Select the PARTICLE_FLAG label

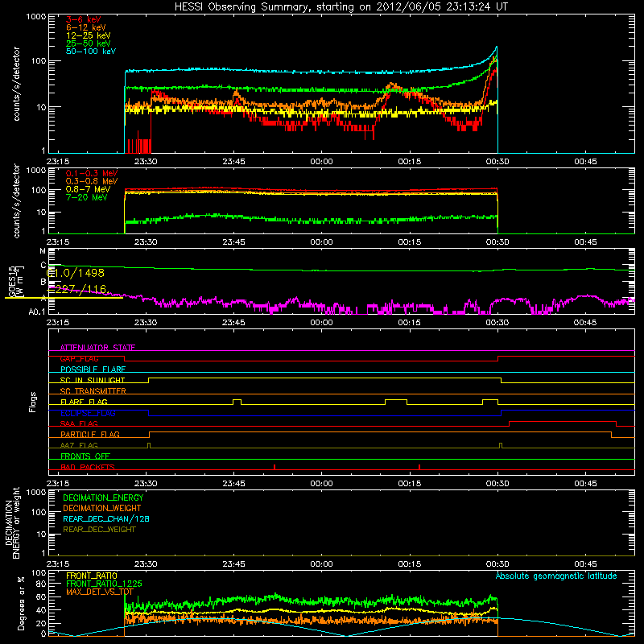point(90,434)
